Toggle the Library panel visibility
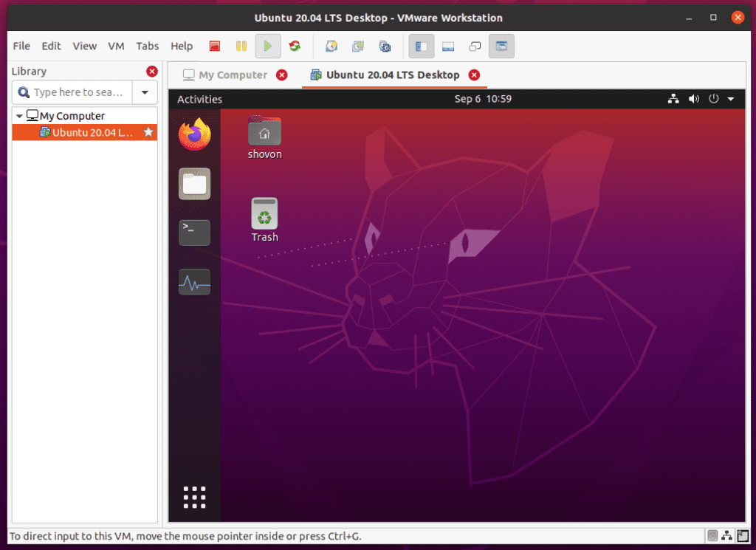 (x=422, y=46)
